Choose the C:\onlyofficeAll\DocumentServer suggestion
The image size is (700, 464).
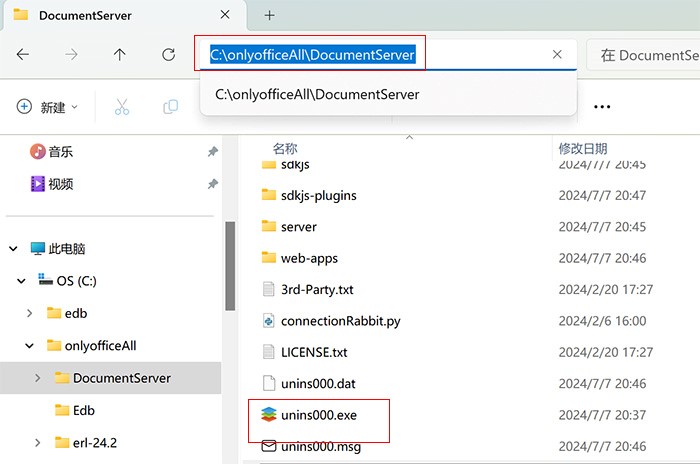pos(388,94)
